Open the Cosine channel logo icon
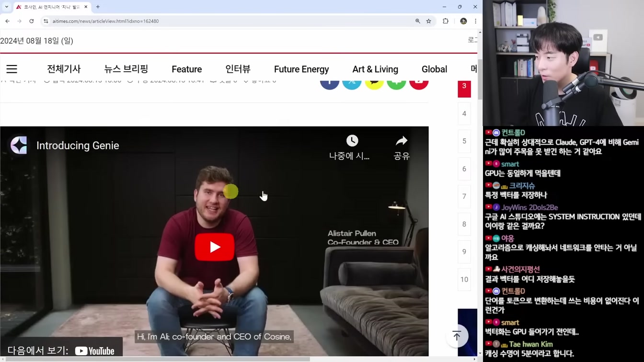Viewport: 644px width, 362px height. tap(19, 145)
